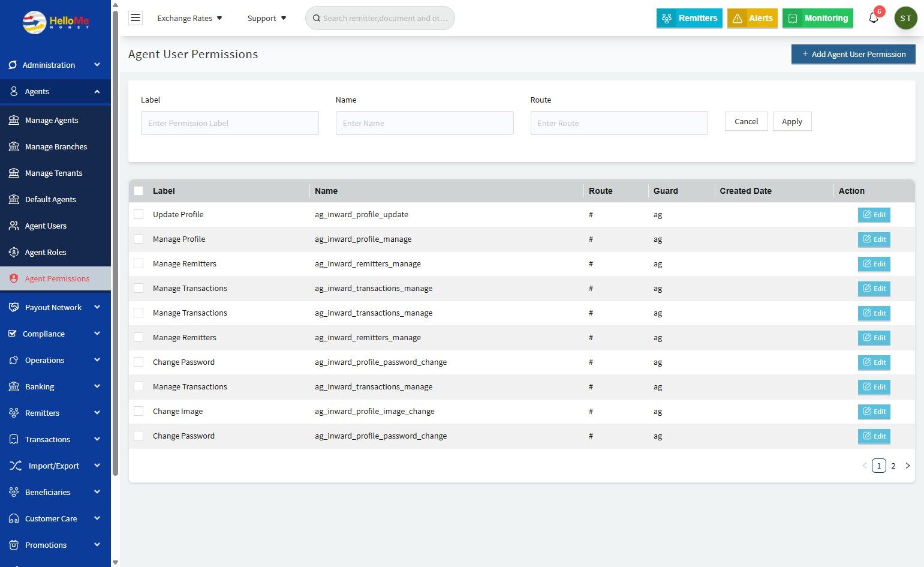The height and width of the screenshot is (567, 924).
Task: Open Manage Agents menu item
Action: pos(55,120)
